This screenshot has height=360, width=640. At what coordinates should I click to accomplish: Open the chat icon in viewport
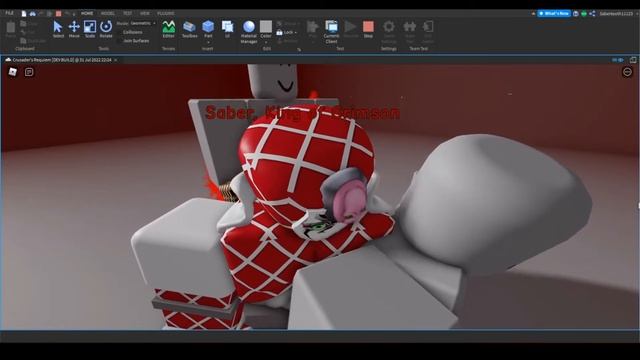pyautogui.click(x=29, y=72)
